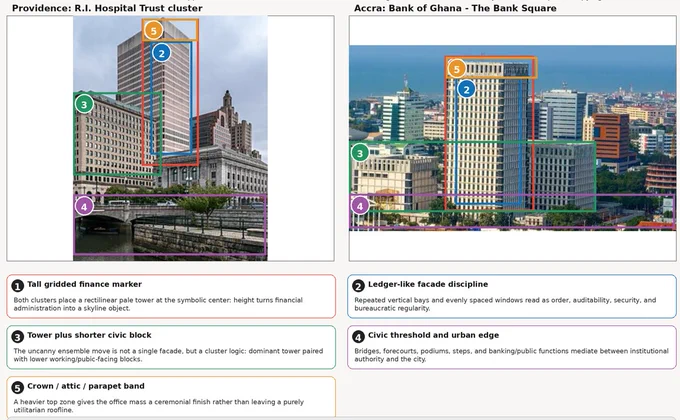Click the black number 2 legend badge
Image resolution: width=680 pixels, height=420 pixels.
click(x=358, y=286)
